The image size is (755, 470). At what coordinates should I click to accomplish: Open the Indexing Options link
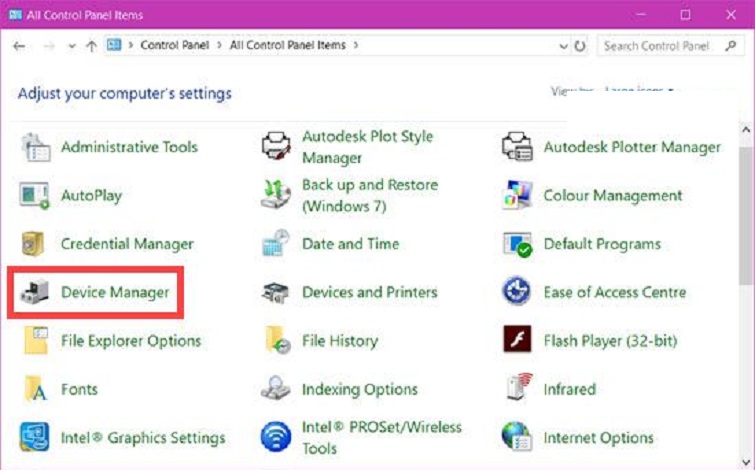click(360, 390)
